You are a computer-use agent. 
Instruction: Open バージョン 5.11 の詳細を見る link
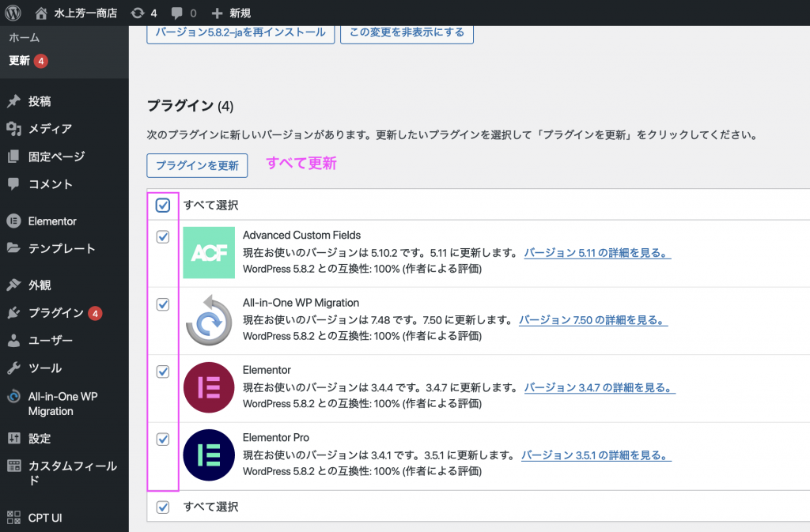(598, 254)
